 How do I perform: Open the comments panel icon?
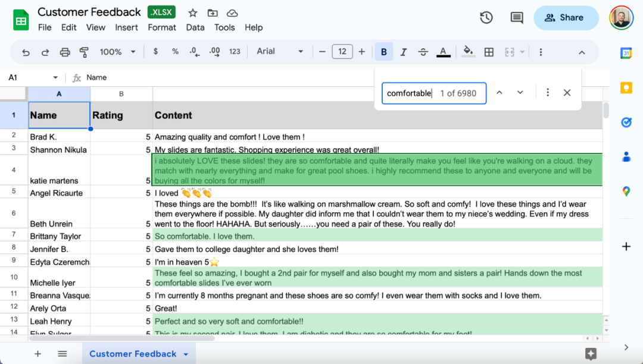[x=517, y=18]
